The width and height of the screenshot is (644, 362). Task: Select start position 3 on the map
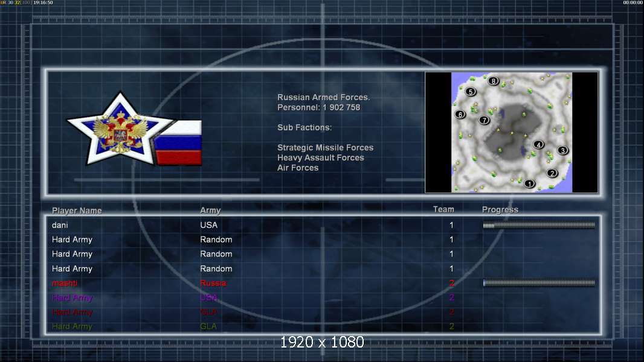click(x=562, y=150)
